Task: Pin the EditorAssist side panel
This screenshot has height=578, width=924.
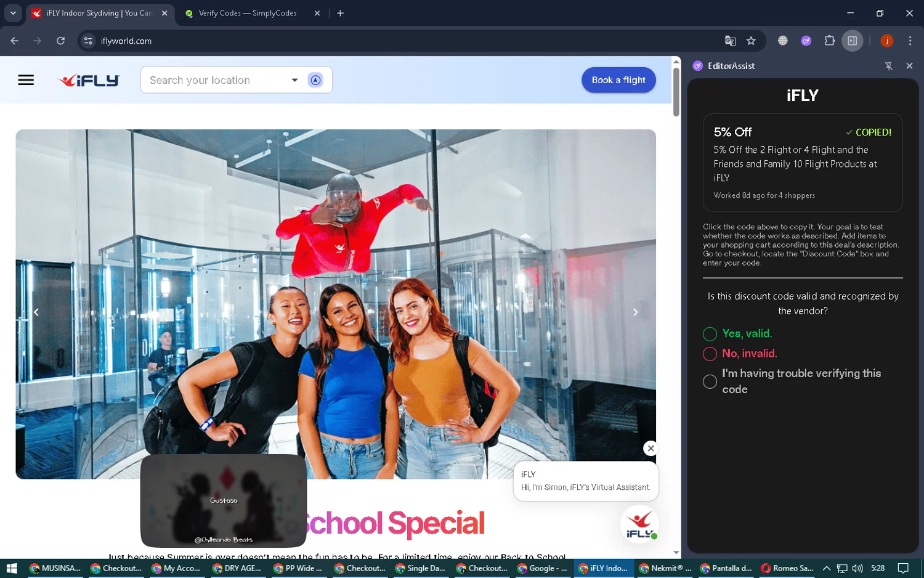Action: pos(888,66)
